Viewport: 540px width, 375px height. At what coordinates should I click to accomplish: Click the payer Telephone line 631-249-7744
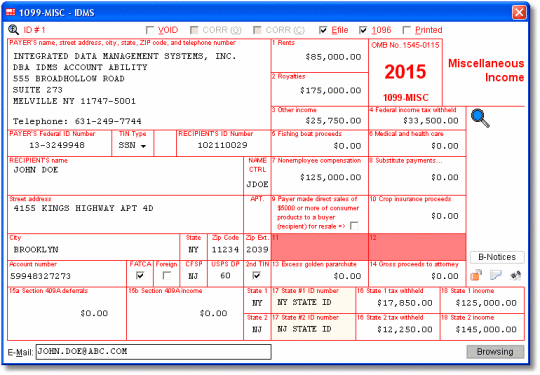pyautogui.click(x=77, y=122)
